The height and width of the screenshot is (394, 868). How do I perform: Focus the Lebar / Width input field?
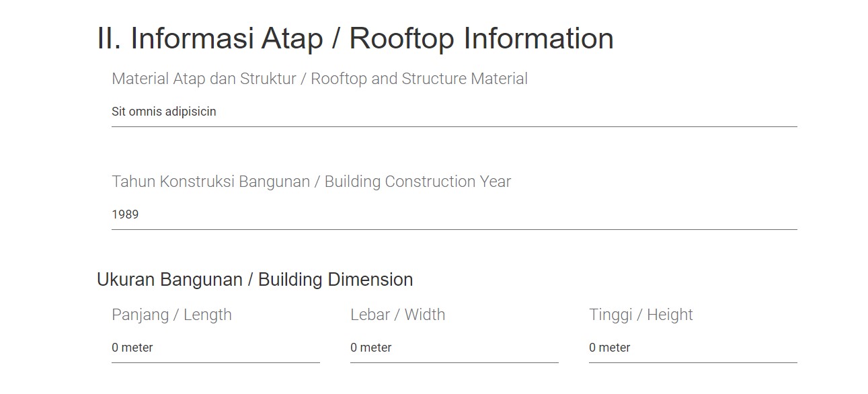(454, 348)
